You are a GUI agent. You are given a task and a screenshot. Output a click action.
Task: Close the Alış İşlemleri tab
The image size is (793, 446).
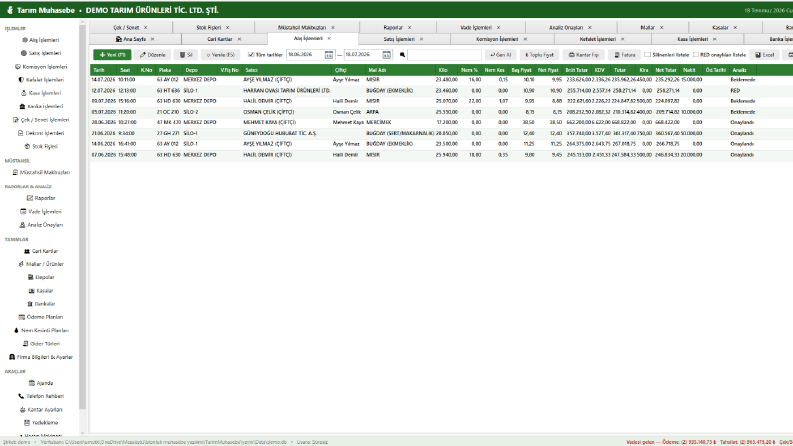(329, 38)
